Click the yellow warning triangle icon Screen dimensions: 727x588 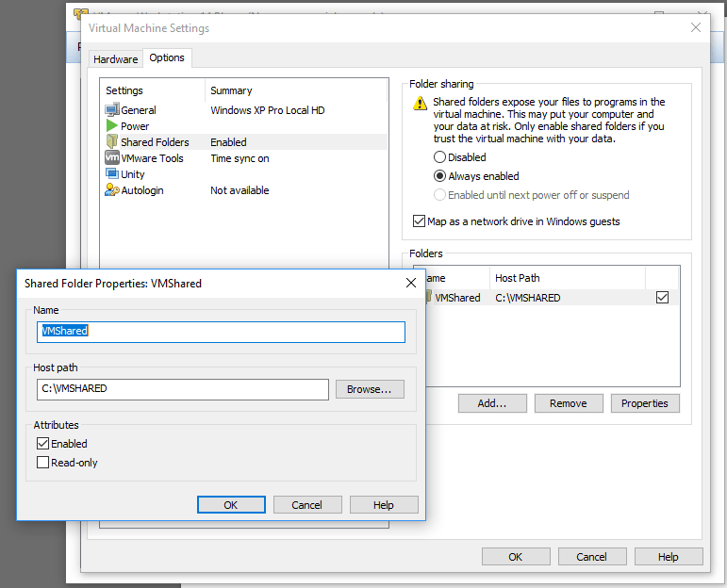pyautogui.click(x=420, y=103)
